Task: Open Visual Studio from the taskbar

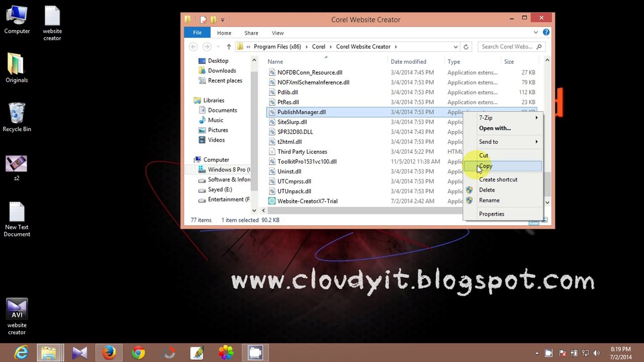Action: (x=79, y=353)
